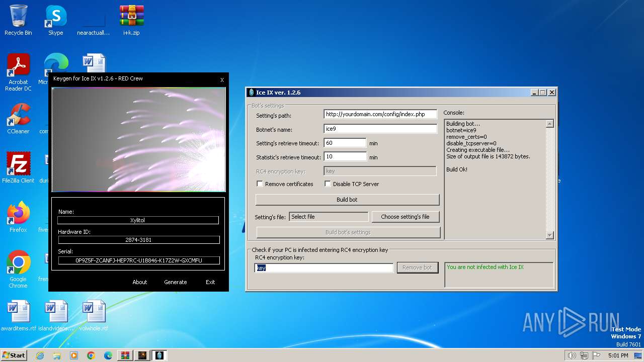The height and width of the screenshot is (362, 644).
Task: Click the clock showing 5:01 PM
Action: point(618,355)
